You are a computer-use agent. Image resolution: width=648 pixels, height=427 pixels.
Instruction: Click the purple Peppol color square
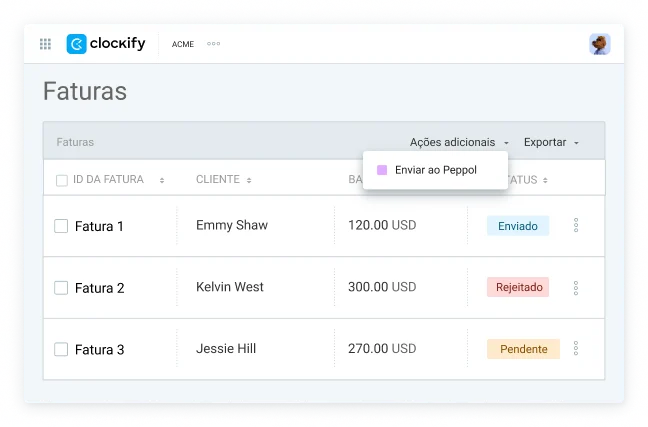coord(382,170)
